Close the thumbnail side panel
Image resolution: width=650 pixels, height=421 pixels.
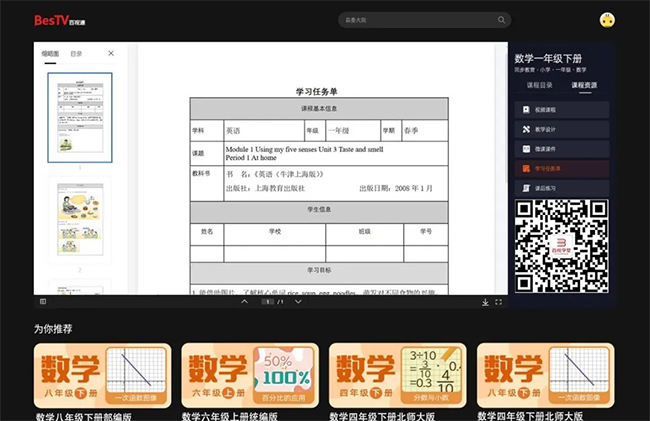pyautogui.click(x=111, y=53)
